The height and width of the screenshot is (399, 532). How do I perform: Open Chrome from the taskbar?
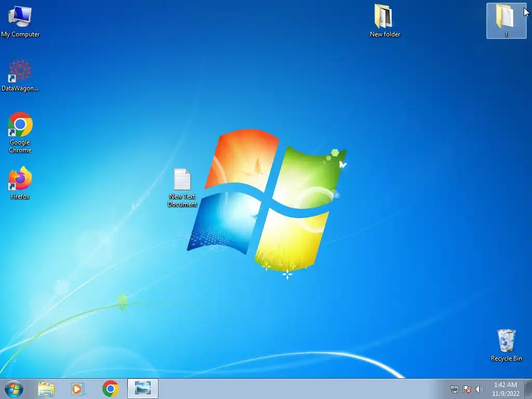click(111, 389)
